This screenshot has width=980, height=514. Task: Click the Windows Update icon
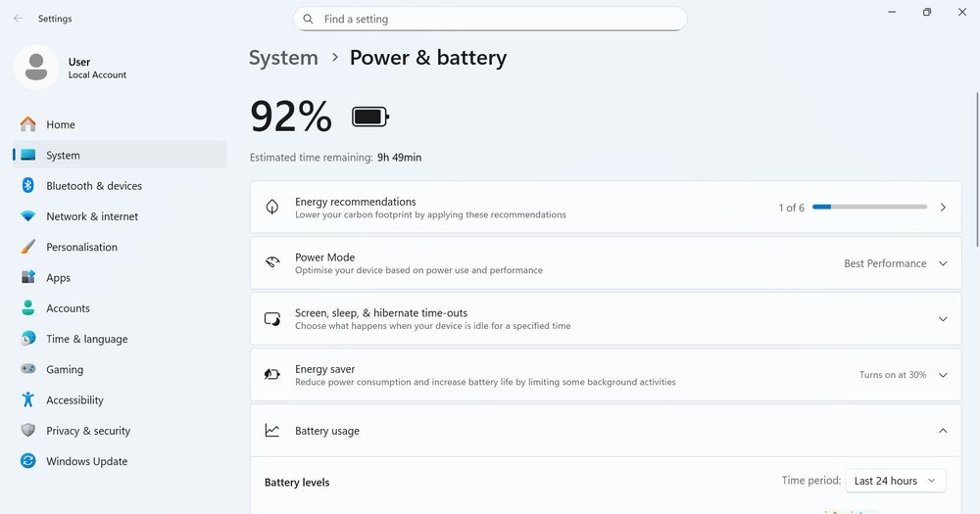pos(28,461)
